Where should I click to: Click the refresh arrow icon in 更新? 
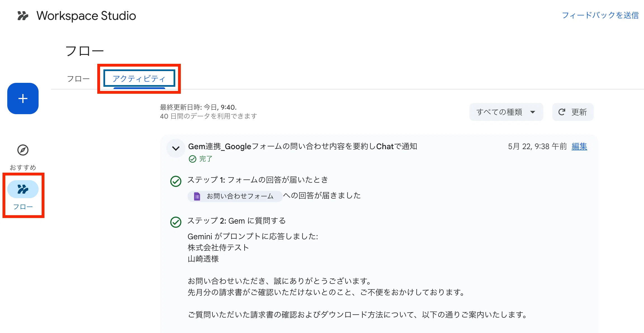(x=562, y=112)
